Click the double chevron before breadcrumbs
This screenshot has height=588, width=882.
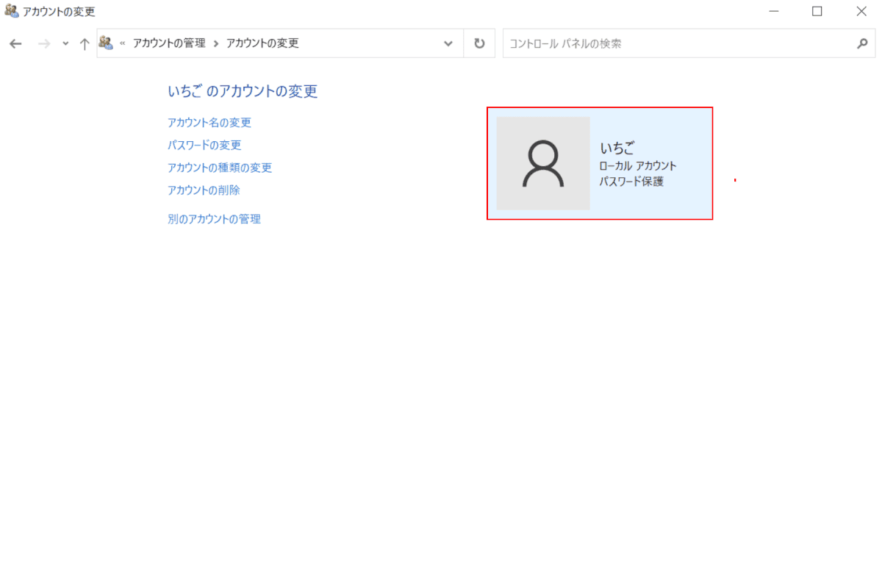pyautogui.click(x=123, y=43)
